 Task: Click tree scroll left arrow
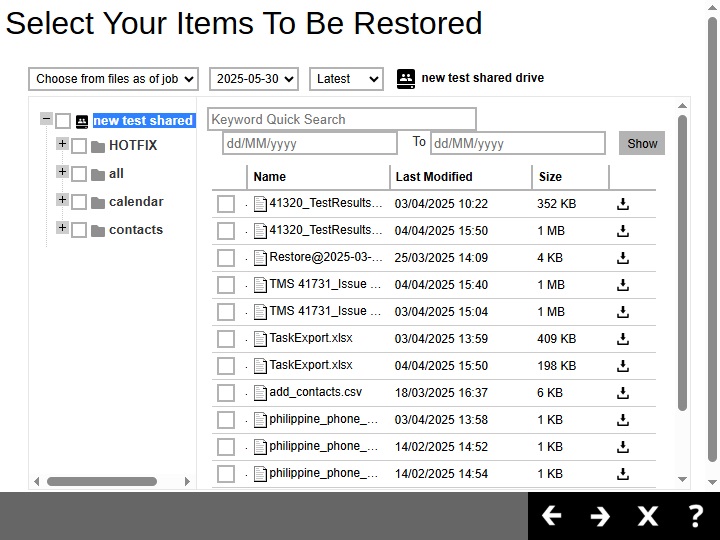pos(37,481)
